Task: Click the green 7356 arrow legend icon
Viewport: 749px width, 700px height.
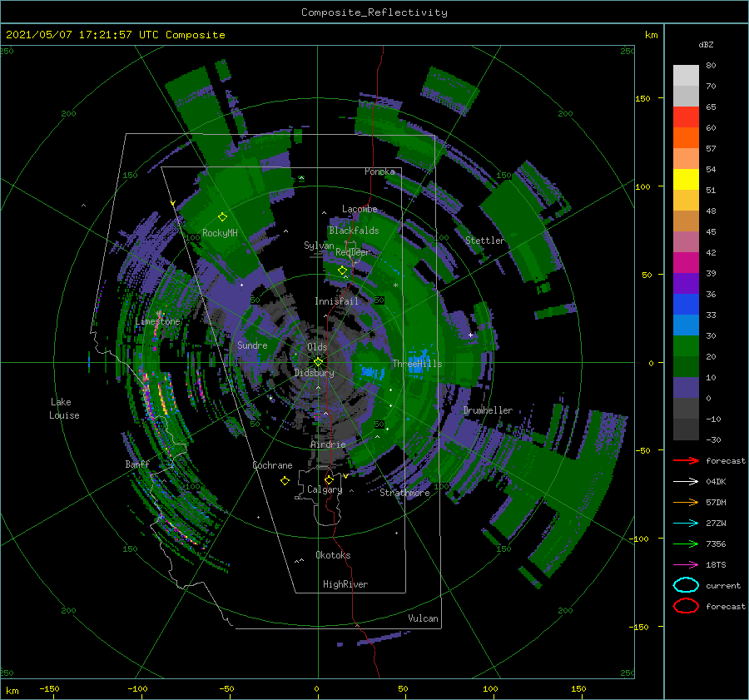Action: (x=686, y=544)
